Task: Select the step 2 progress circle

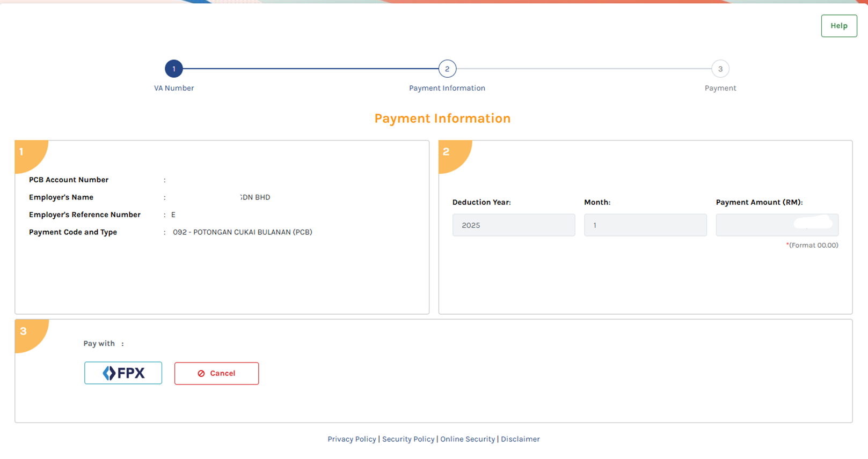Action: click(447, 69)
